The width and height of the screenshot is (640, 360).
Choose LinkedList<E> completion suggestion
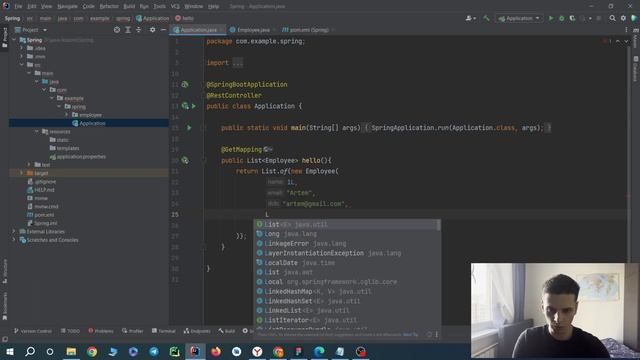346,311
